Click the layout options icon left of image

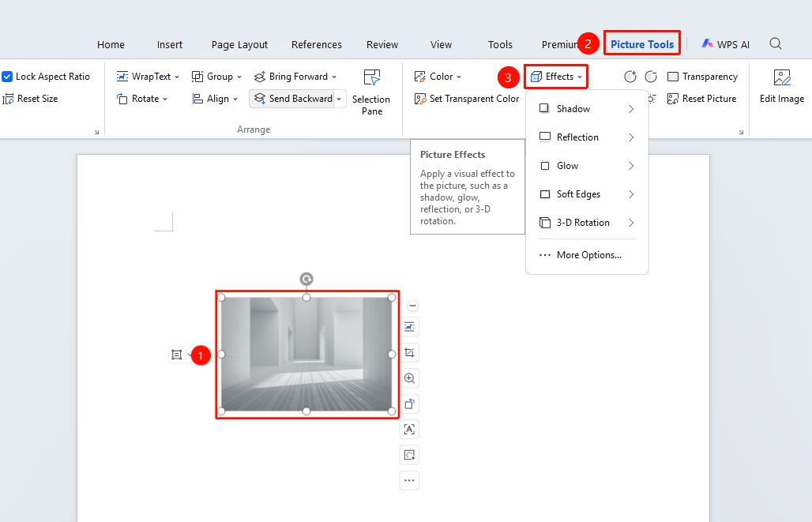click(x=177, y=355)
